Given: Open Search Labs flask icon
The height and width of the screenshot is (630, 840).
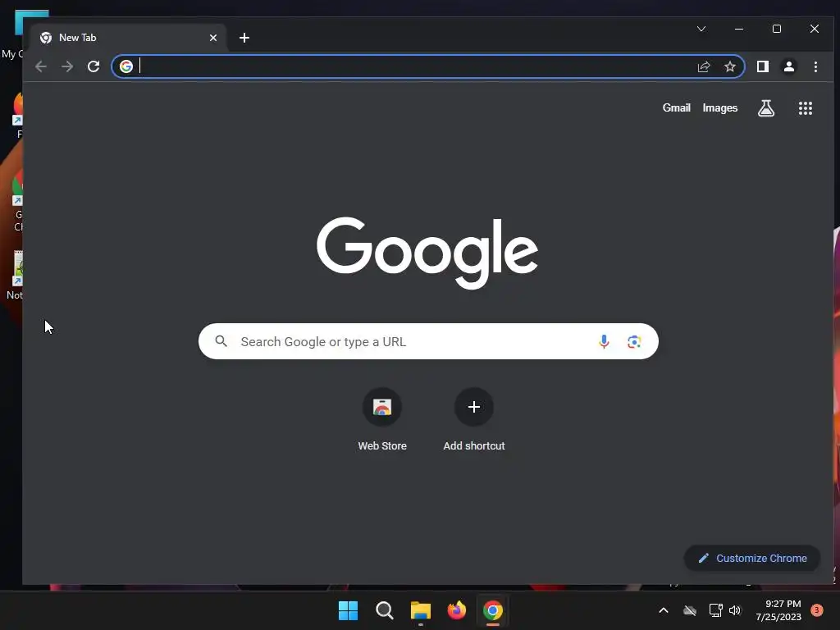Looking at the screenshot, I should (766, 108).
